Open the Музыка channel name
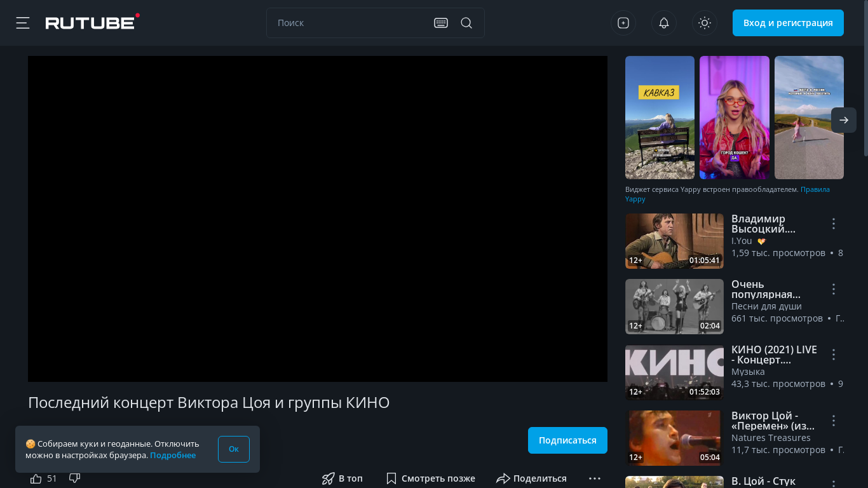This screenshot has height=488, width=868. coord(748,372)
